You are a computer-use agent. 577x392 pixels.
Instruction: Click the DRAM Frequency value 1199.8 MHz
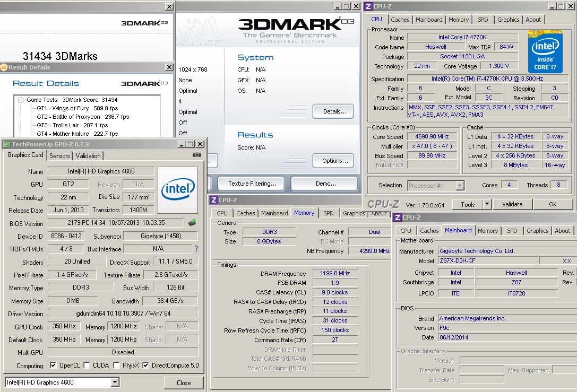(x=335, y=273)
